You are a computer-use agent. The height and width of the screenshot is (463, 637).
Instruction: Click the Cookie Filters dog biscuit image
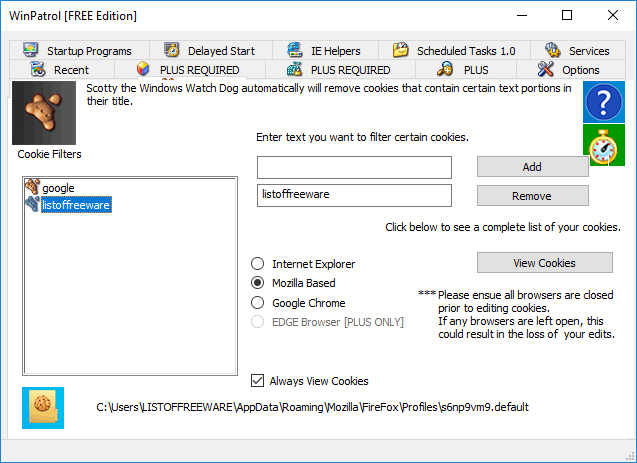pos(44,113)
